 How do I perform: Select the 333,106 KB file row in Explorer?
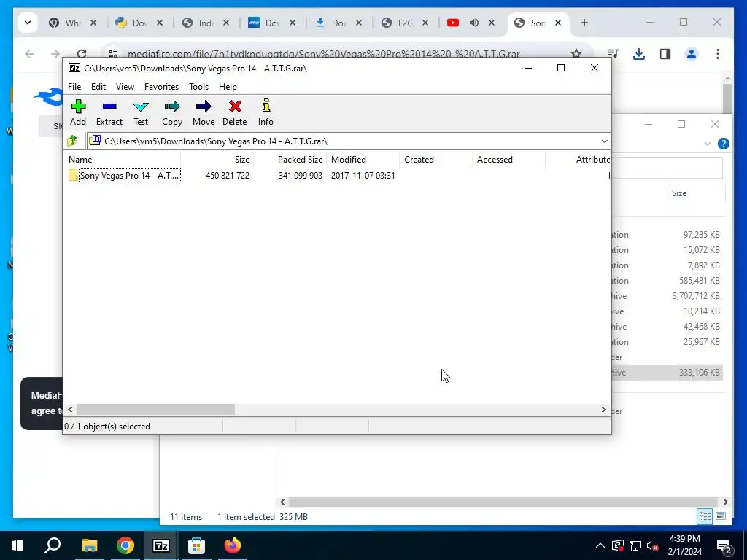tap(667, 373)
